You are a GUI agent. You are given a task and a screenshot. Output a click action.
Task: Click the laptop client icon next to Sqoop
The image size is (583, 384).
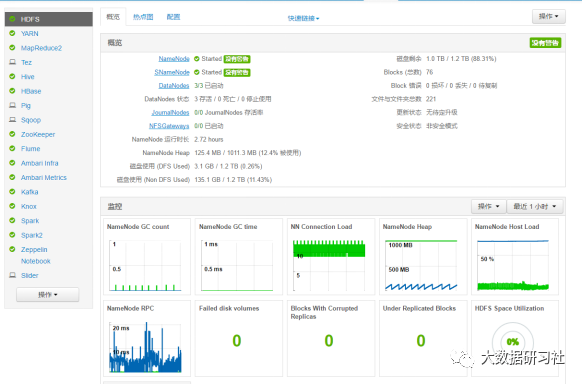12,120
